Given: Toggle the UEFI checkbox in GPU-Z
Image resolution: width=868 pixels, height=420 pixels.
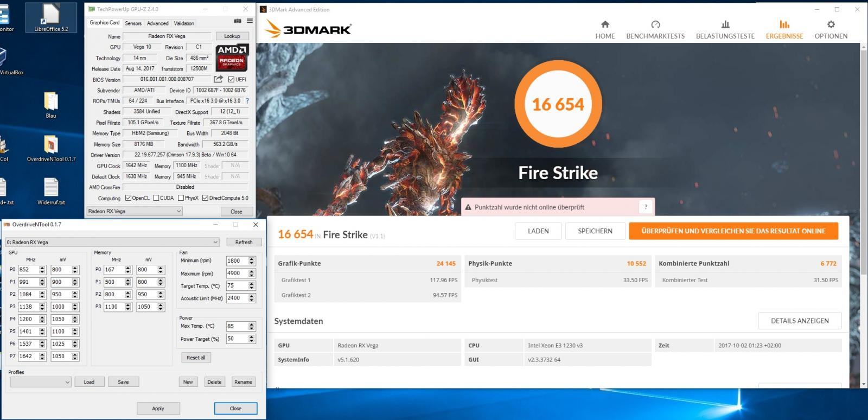Looking at the screenshot, I should click(231, 79).
